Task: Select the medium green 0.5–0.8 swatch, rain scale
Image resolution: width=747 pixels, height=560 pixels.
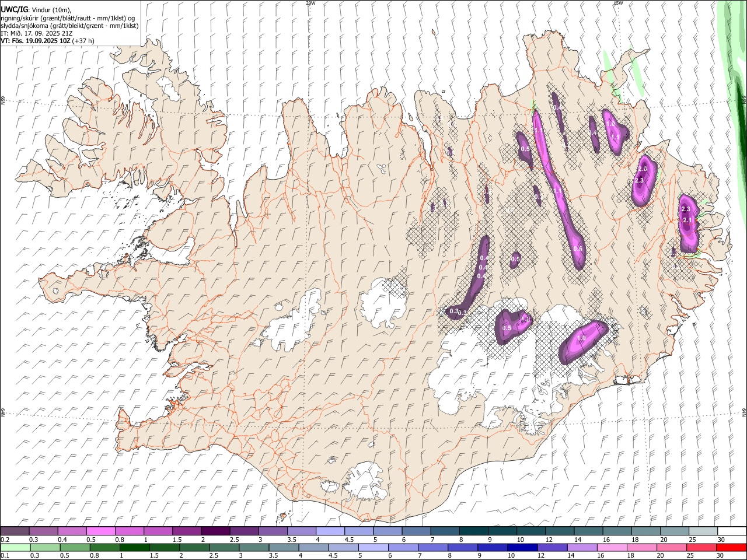Action: pyautogui.click(x=75, y=547)
